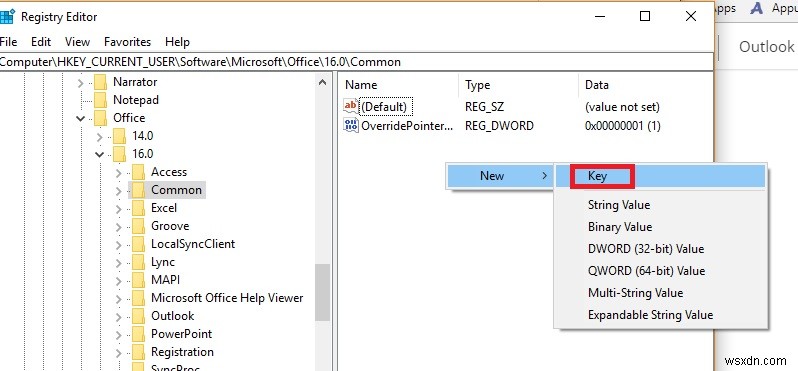Click the tree pane vertical scrollbar thumb
798x371 pixels.
322,293
